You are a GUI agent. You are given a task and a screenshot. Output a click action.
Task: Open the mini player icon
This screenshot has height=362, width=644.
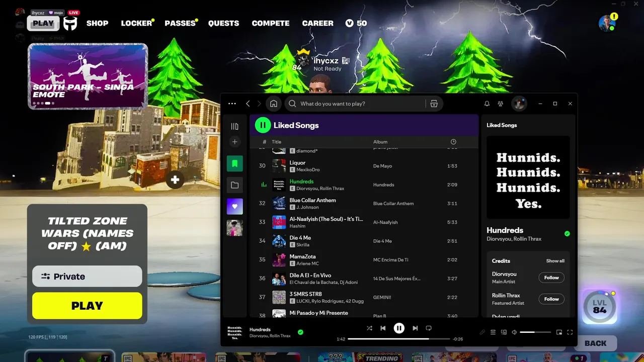coord(559,332)
